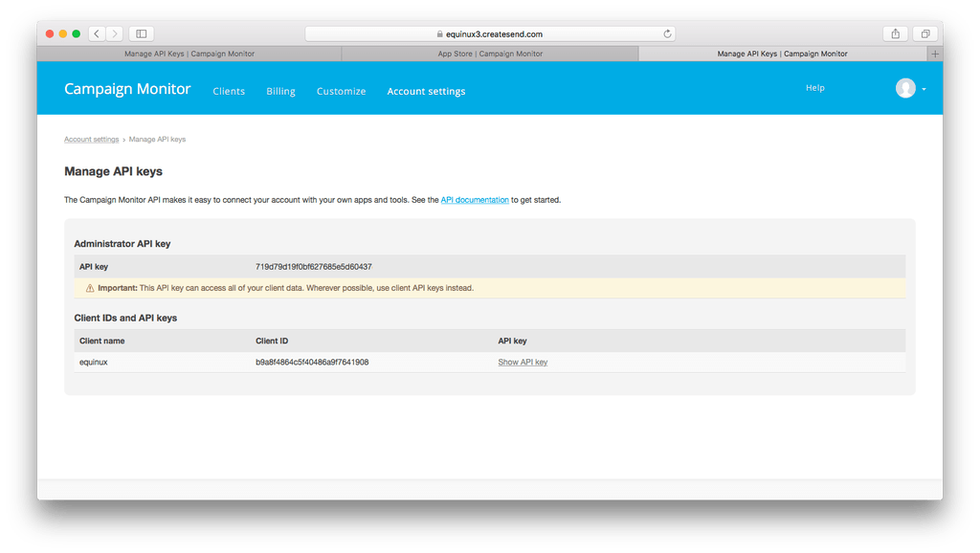Click the Help link in the header
The image size is (980, 553).
click(x=815, y=88)
